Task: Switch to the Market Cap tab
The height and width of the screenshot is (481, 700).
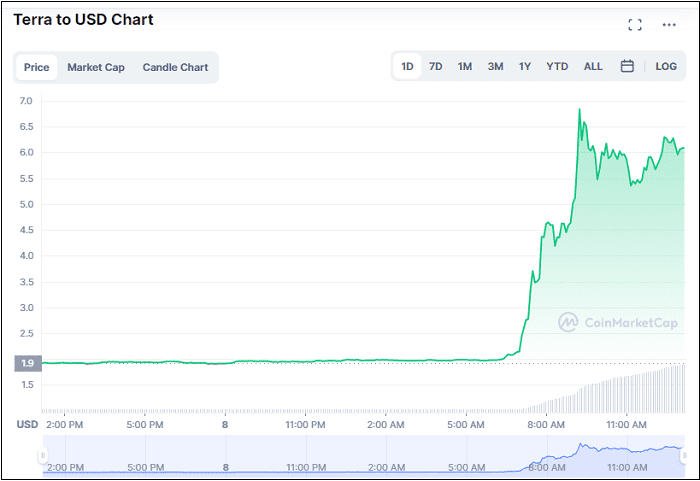Action: (x=96, y=67)
